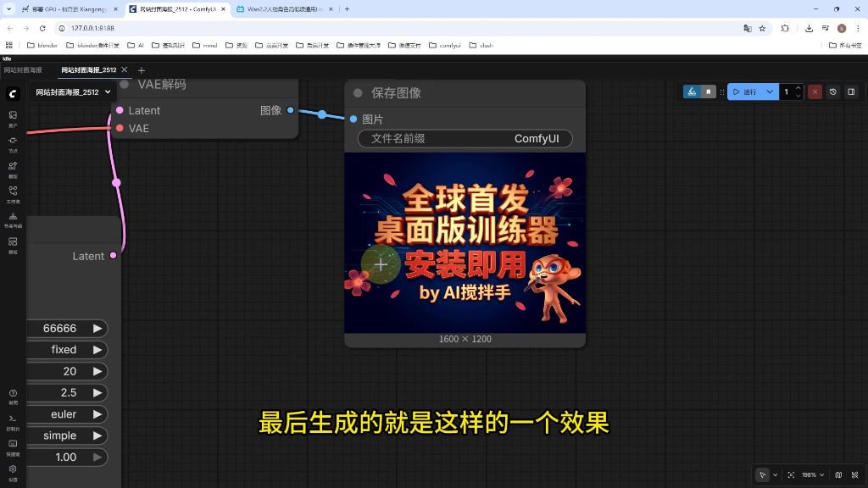Toggle the right side panel icon
Screen dimensions: 868x488
click(851, 91)
